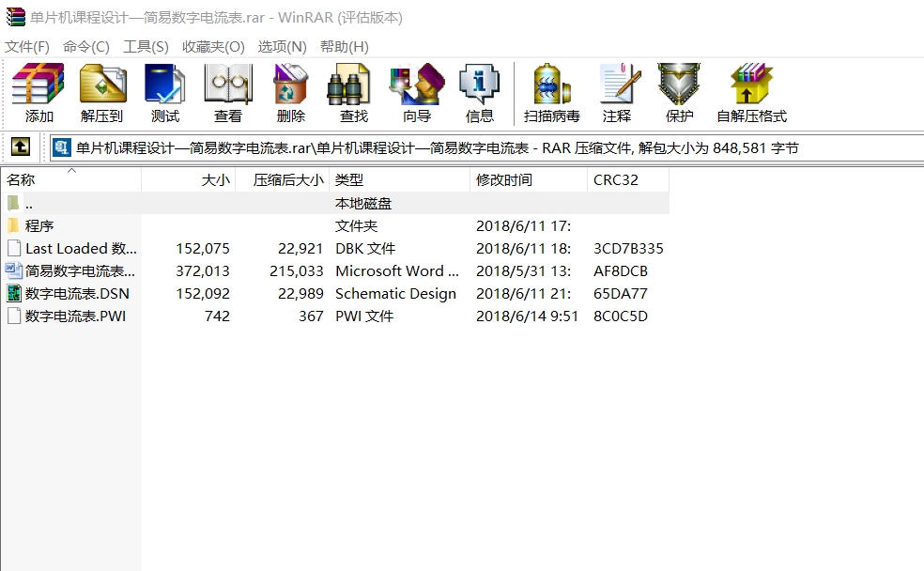Click the 'DBK 文件' type cell
The image size is (924, 571).
[x=365, y=248]
